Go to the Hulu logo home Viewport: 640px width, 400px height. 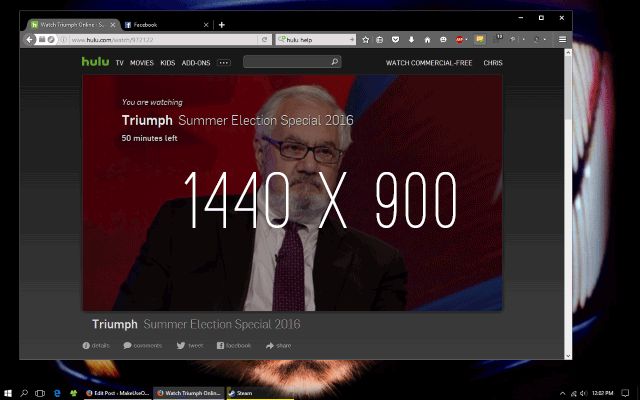96,62
